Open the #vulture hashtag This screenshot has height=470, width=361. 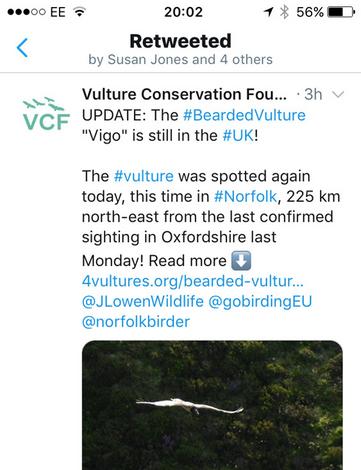[x=144, y=176]
